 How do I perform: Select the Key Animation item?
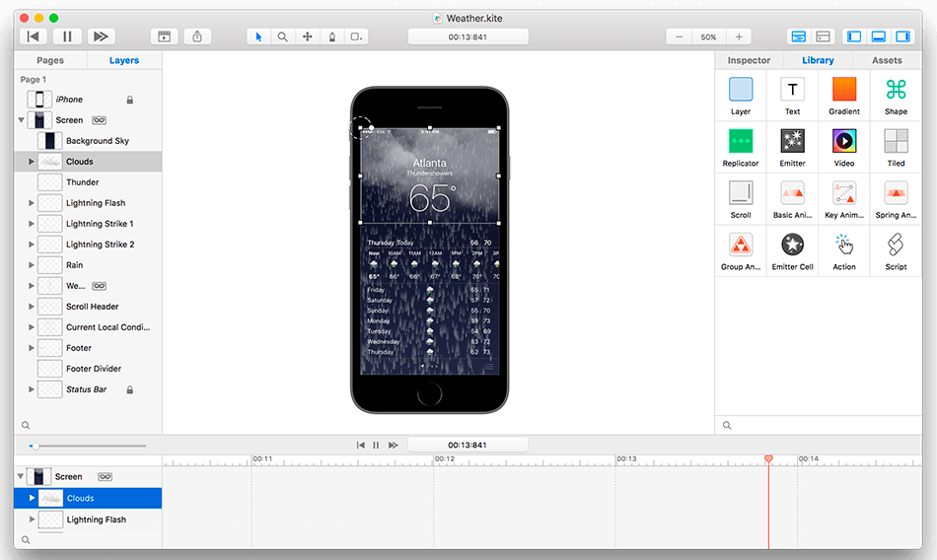[843, 199]
